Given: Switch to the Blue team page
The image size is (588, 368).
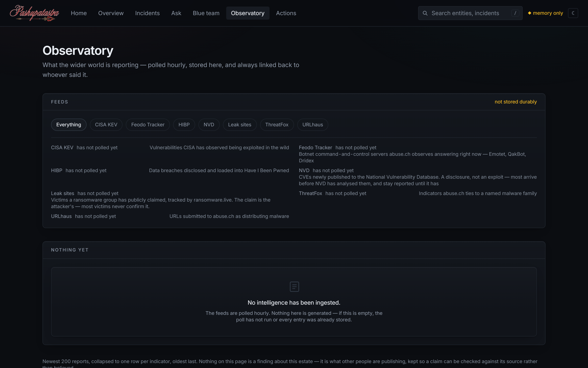Looking at the screenshot, I should pos(206,13).
